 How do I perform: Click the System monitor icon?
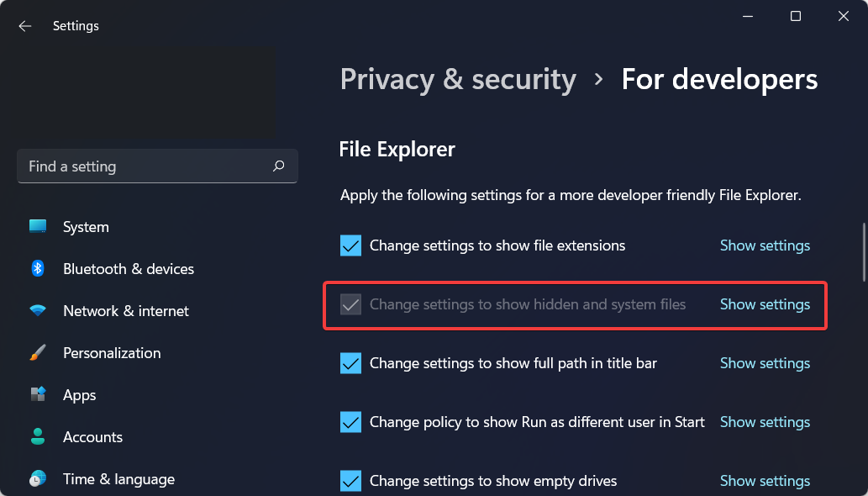(38, 227)
